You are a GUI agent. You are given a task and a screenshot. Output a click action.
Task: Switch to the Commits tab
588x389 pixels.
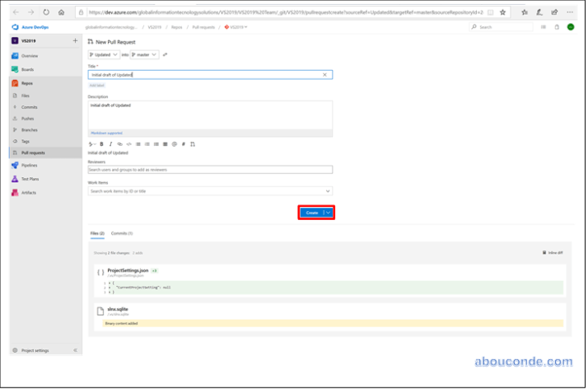(122, 233)
